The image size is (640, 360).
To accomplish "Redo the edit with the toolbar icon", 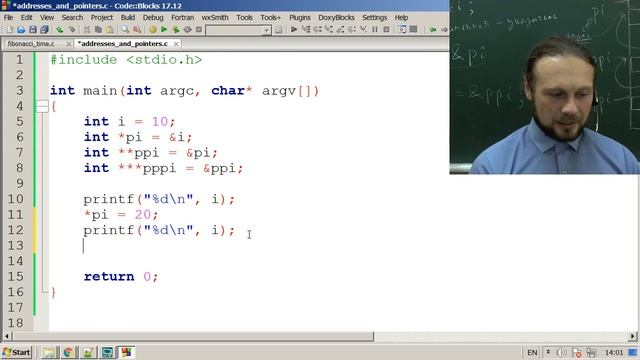I will click(72, 29).
